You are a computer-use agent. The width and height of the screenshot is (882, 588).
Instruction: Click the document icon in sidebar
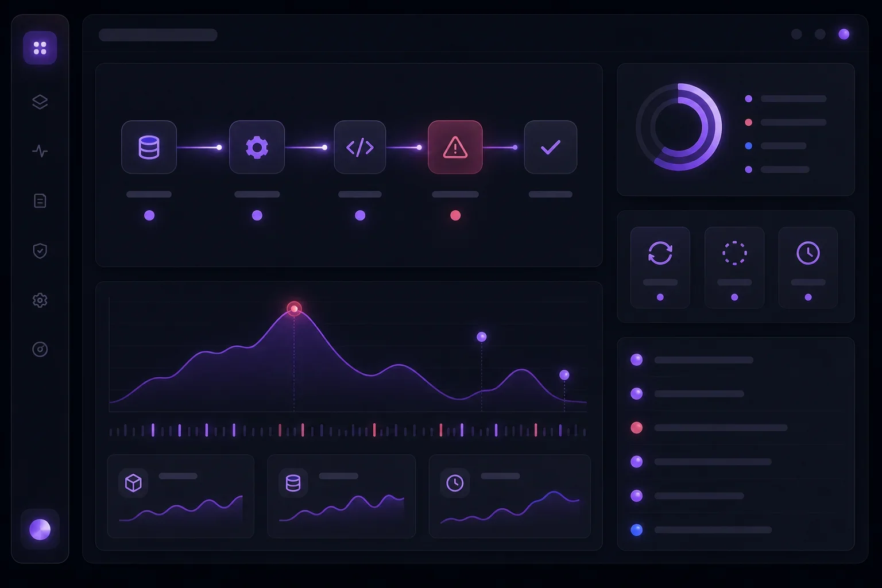(x=40, y=200)
